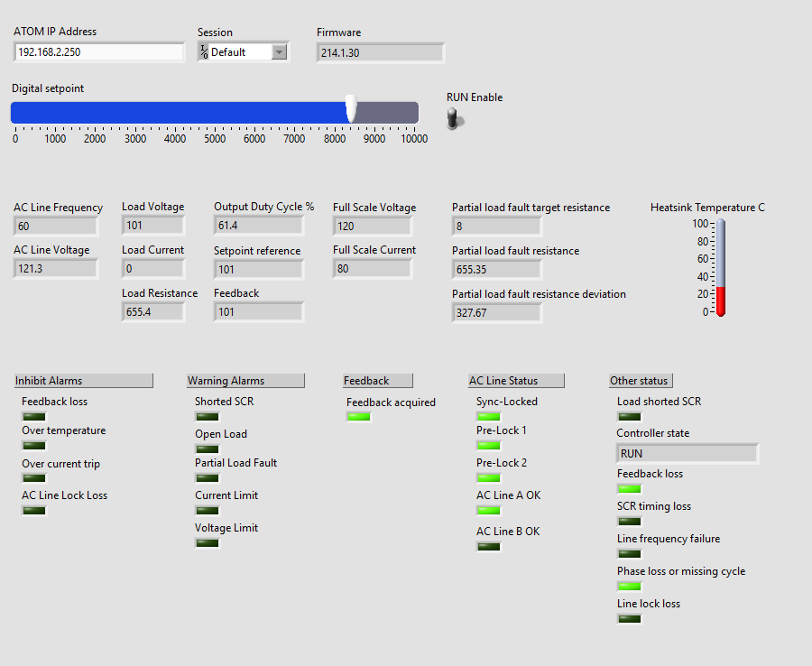Select Default from the Session combo box
Viewport: 812px width, 666px height.
pyautogui.click(x=239, y=51)
